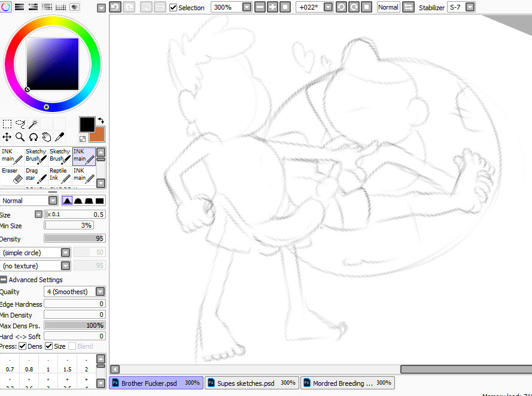Select the Move tool
The image size is (532, 396).
click(7, 137)
